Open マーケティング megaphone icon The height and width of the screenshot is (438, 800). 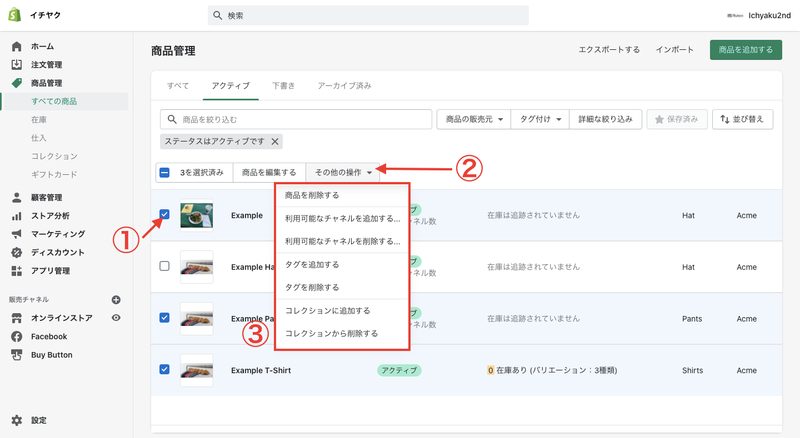(17, 234)
